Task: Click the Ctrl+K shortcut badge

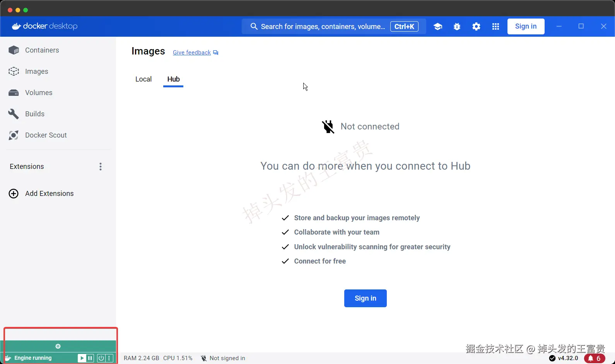Action: (x=404, y=26)
